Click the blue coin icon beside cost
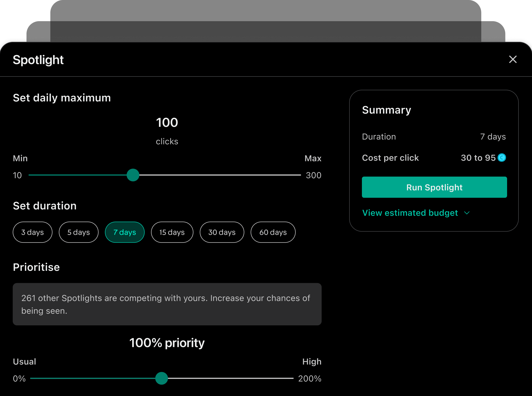Image resolution: width=532 pixels, height=396 pixels. pos(502,158)
